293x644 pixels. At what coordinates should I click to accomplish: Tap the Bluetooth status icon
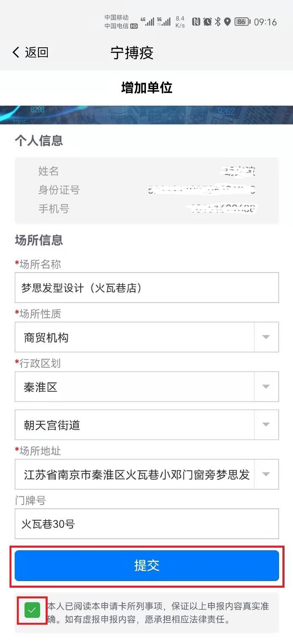pyautogui.click(x=218, y=22)
